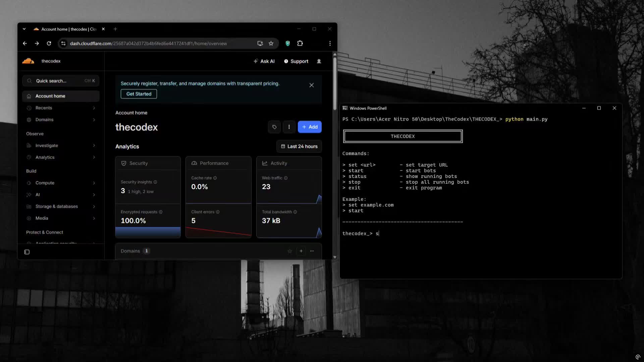The image size is (644, 362).
Task: Click the dashboard vertical scrollbar
Action: click(x=335, y=84)
